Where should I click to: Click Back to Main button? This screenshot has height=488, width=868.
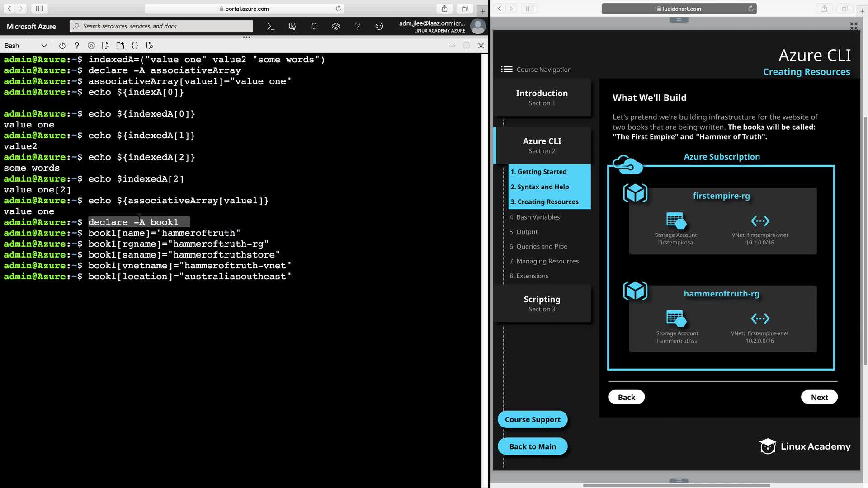tap(532, 446)
